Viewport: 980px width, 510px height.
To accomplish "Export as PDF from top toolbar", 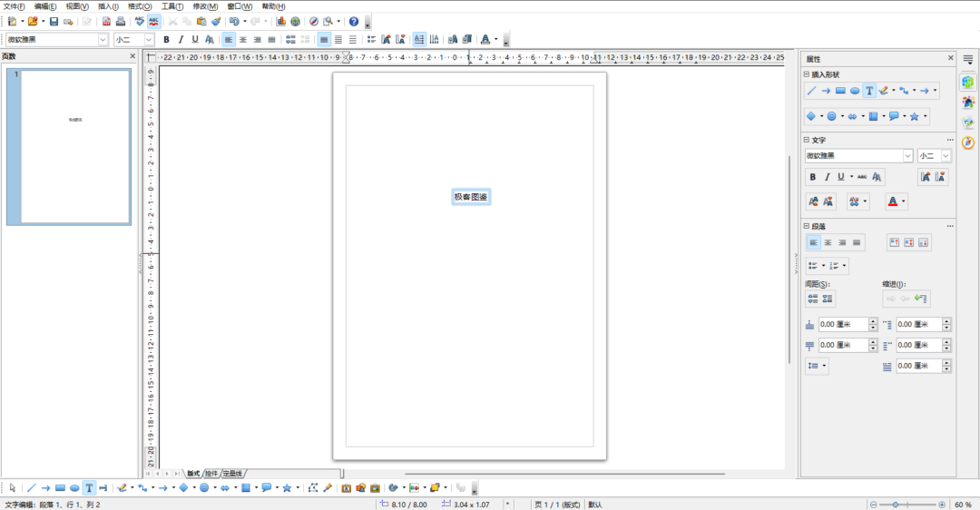I will 106,21.
